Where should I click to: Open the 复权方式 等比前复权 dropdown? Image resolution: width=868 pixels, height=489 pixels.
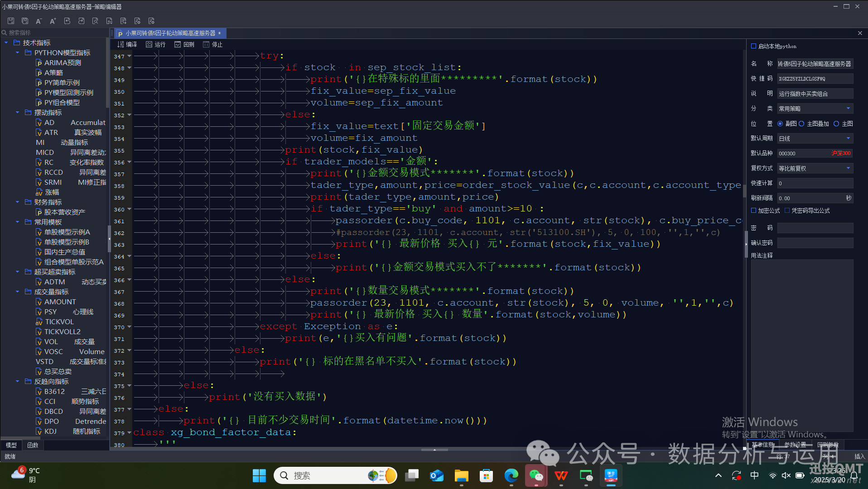pyautogui.click(x=815, y=168)
